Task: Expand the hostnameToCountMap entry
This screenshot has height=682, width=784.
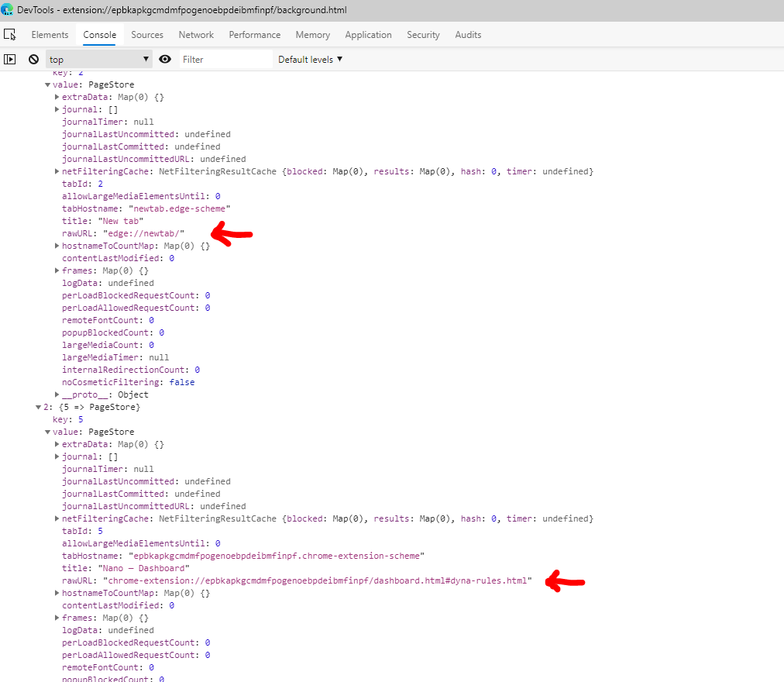Action: tap(57, 245)
